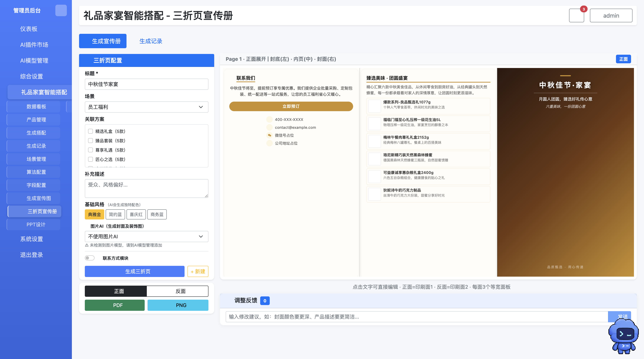Open AI模型管理 in the sidebar

click(34, 61)
